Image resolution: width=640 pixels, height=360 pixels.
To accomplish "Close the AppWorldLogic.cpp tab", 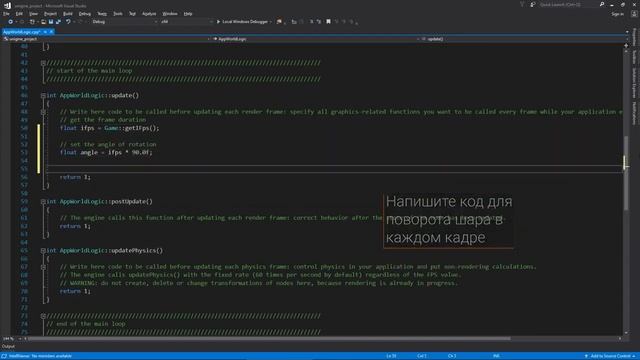I will pos(51,32).
